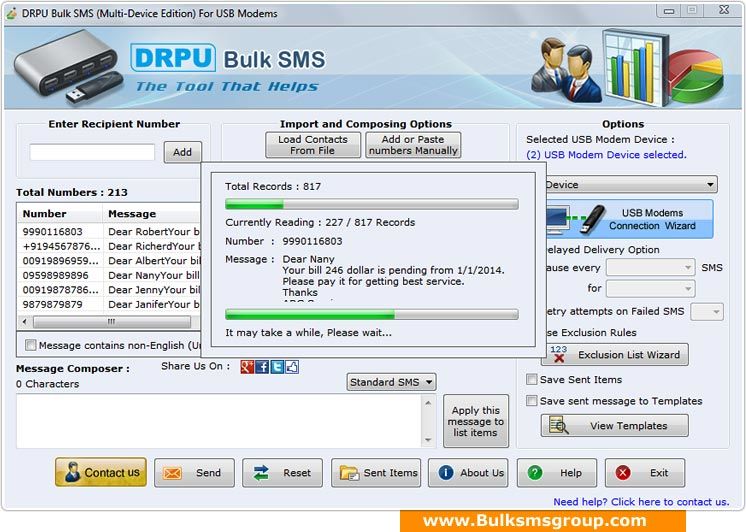The image size is (746, 532).
Task: Open Retry attempts on Failed SMS dropdown
Action: coord(707,312)
